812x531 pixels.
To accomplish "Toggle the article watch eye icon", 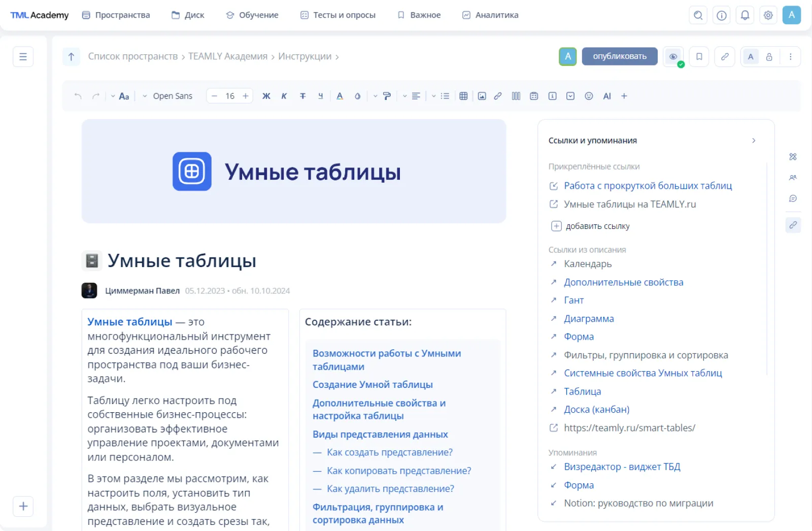I will pos(673,56).
